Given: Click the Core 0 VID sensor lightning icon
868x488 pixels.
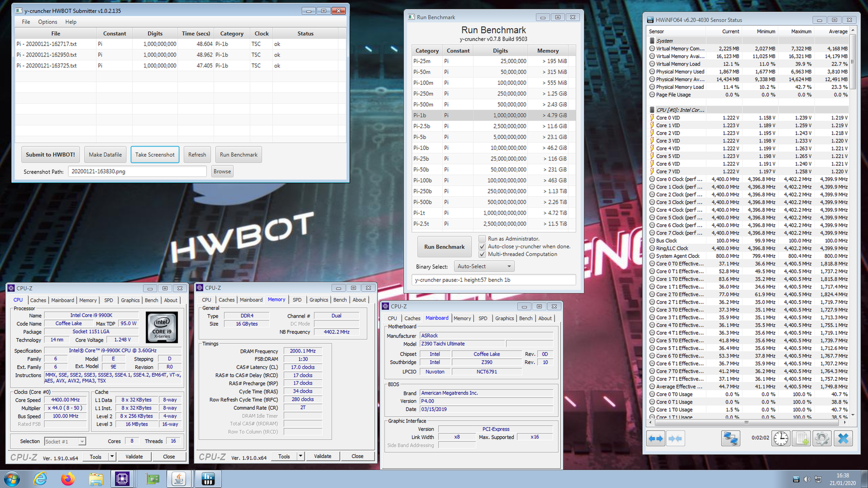Looking at the screenshot, I should coord(652,118).
